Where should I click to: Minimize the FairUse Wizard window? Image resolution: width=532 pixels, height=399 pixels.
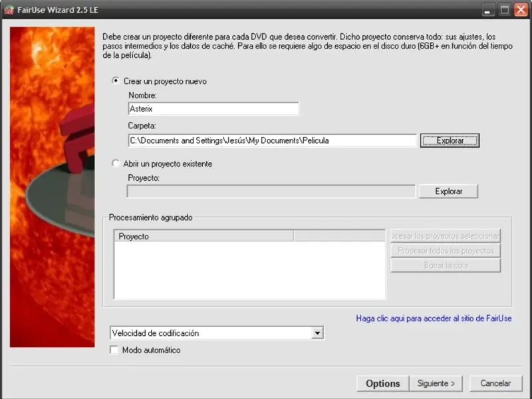point(487,10)
